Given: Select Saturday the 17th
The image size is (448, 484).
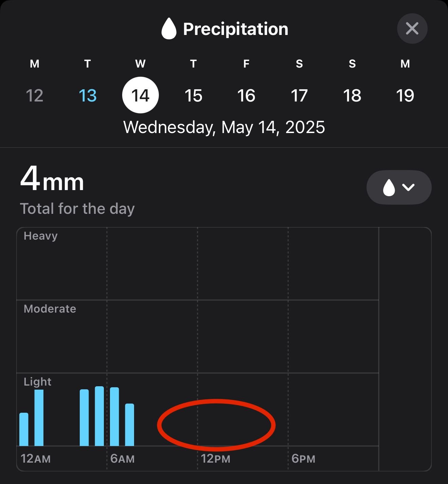Looking at the screenshot, I should click(299, 95).
